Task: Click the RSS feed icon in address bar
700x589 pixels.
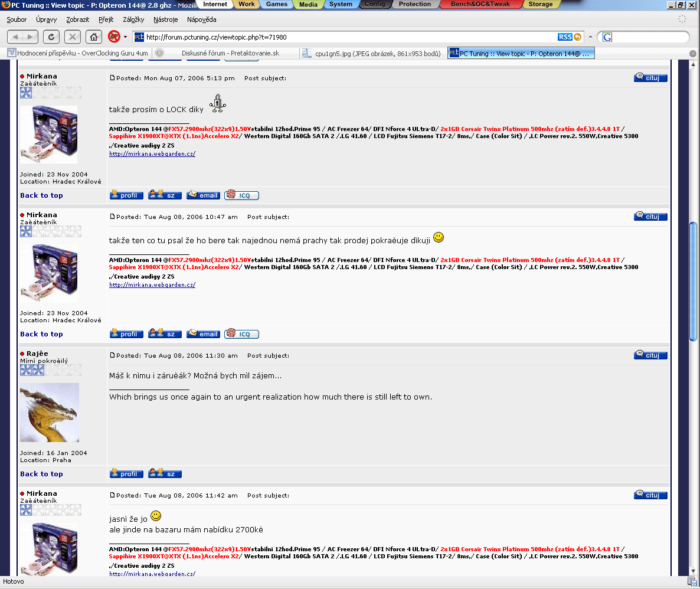Action: point(565,37)
